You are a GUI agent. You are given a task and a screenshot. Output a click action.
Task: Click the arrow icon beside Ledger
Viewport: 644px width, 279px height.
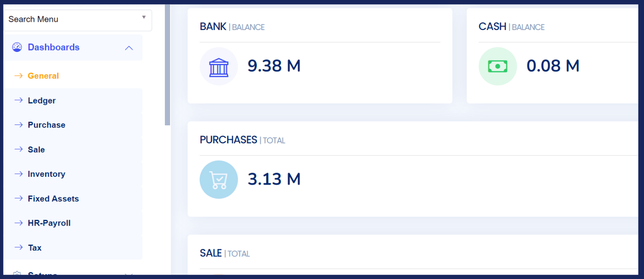(x=18, y=100)
